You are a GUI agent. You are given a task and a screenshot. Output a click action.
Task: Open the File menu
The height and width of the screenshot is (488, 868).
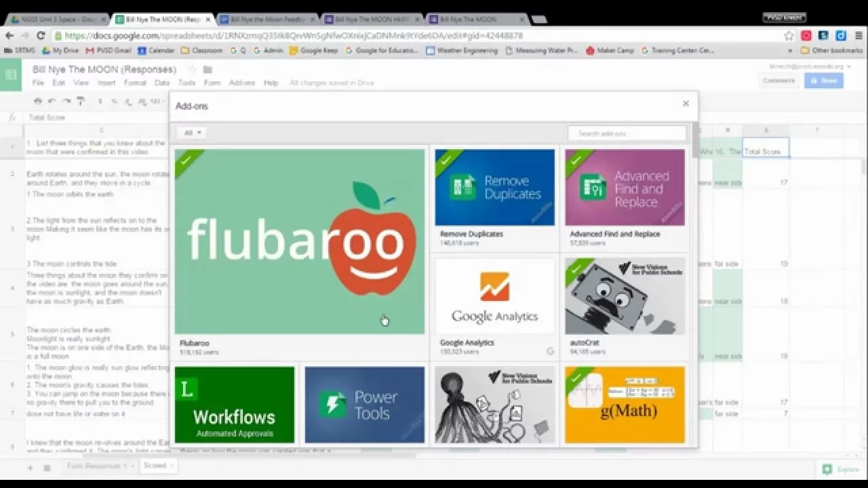point(38,83)
